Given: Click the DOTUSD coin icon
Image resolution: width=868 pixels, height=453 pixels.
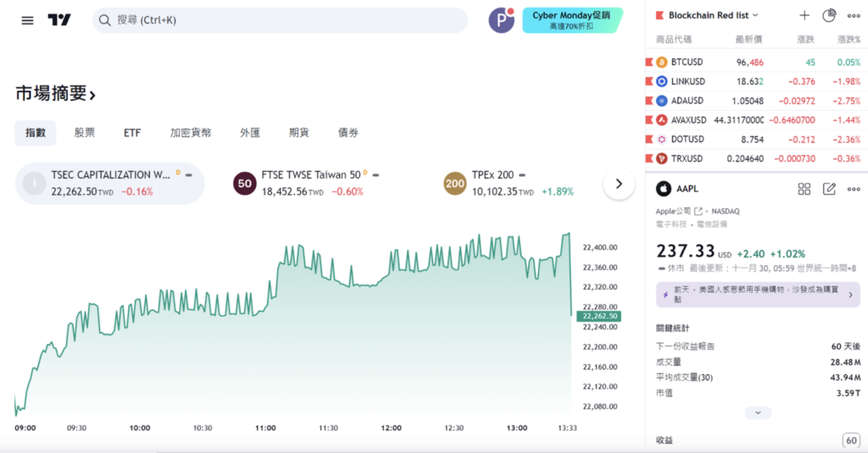Looking at the screenshot, I should point(661,140).
